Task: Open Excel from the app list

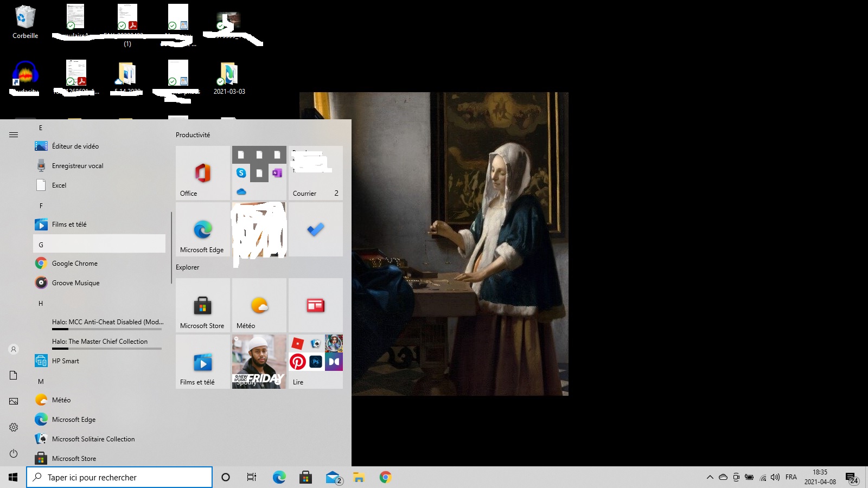Action: (99, 185)
